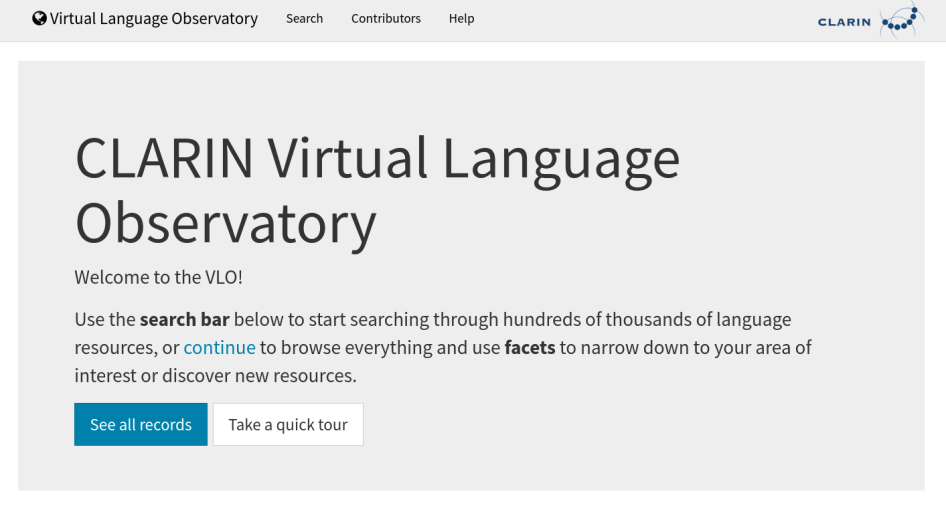Image resolution: width=946 pixels, height=508 pixels.
Task: Click the 'See all records' button
Action: tap(141, 425)
